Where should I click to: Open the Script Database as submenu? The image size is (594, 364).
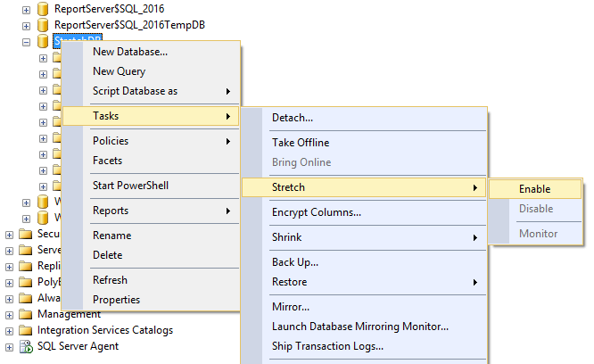(x=151, y=91)
